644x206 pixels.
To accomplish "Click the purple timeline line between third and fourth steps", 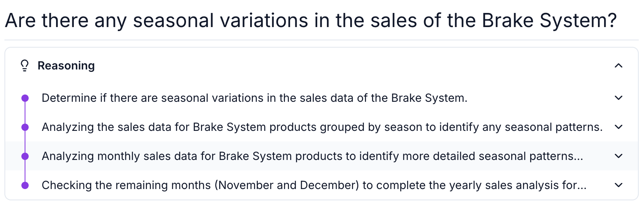I will point(25,170).
